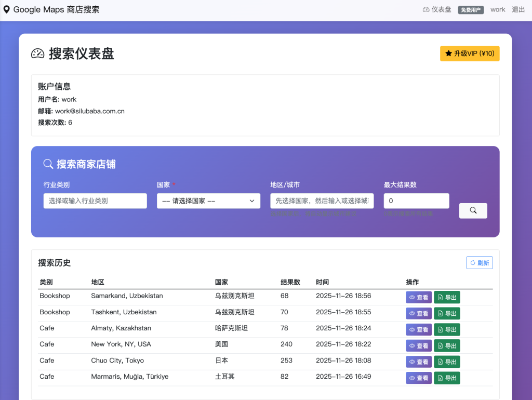Open the 行业类别 category combo box
This screenshot has width=532, height=400.
click(95, 201)
